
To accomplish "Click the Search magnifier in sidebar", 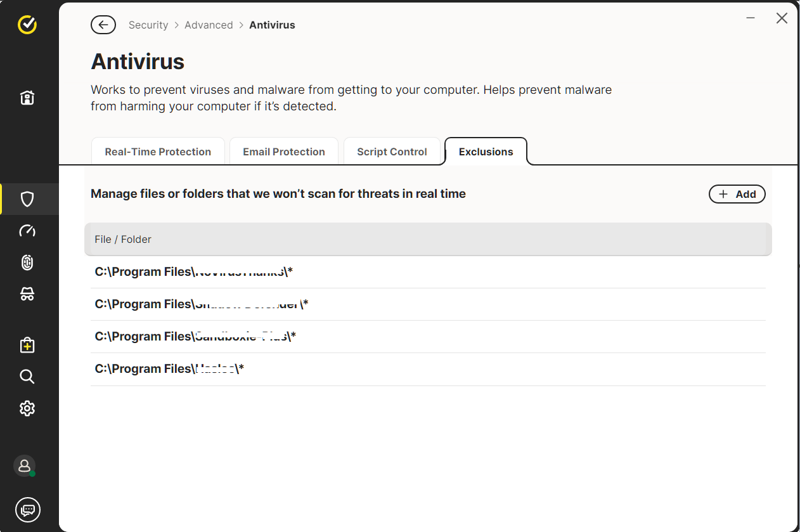I will click(x=27, y=377).
